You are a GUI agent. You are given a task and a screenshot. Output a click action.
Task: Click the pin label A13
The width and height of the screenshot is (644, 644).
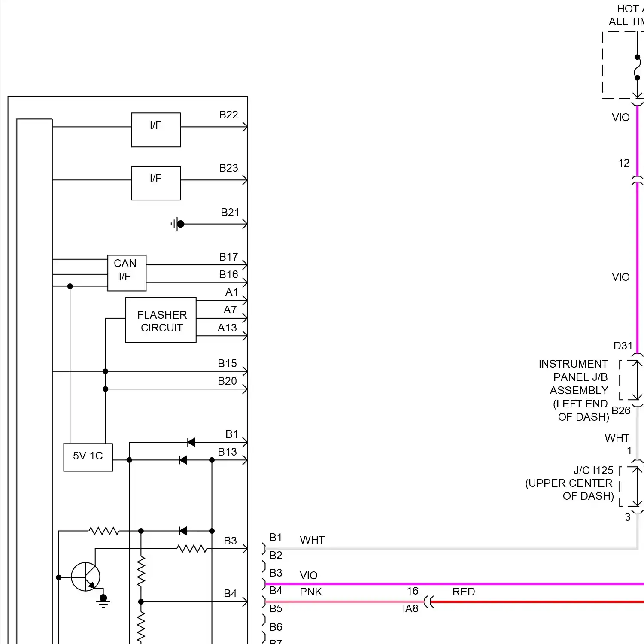(x=227, y=328)
